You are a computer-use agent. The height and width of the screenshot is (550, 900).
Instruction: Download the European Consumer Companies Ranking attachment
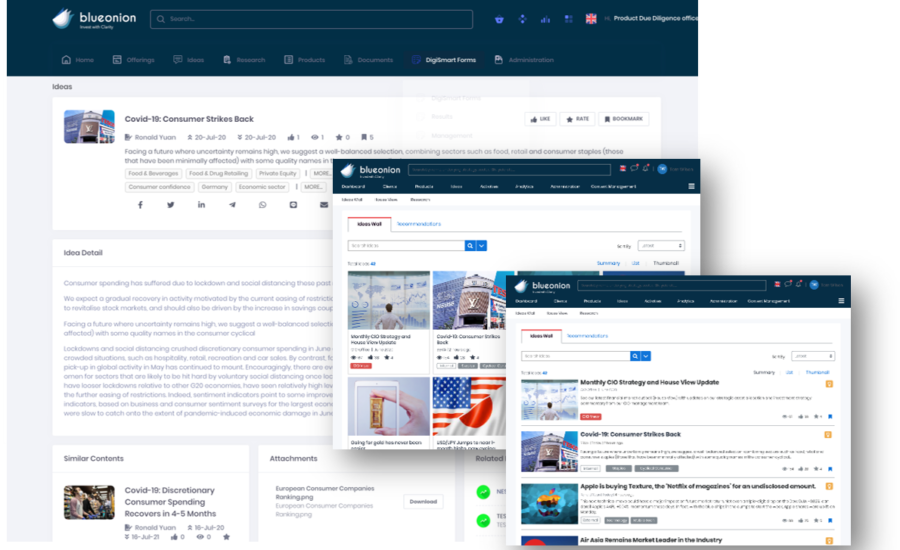423,501
